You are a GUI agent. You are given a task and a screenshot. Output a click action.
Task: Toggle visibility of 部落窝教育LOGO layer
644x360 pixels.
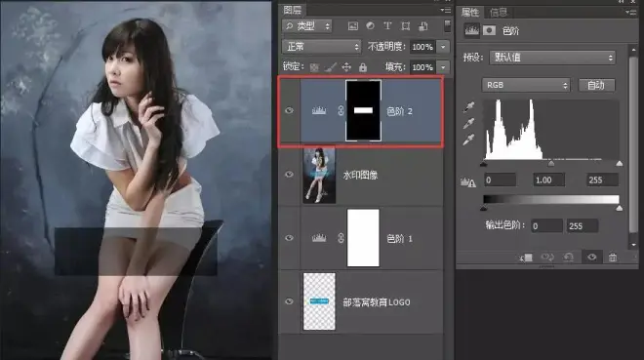289,301
